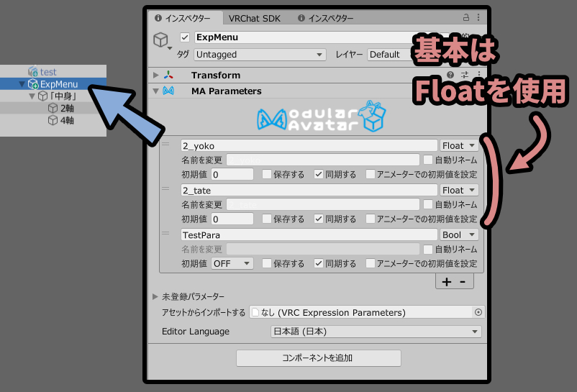Open the 2_yoko Float type dropdown
Image resolution: width=577 pixels, height=392 pixels.
coord(459,145)
